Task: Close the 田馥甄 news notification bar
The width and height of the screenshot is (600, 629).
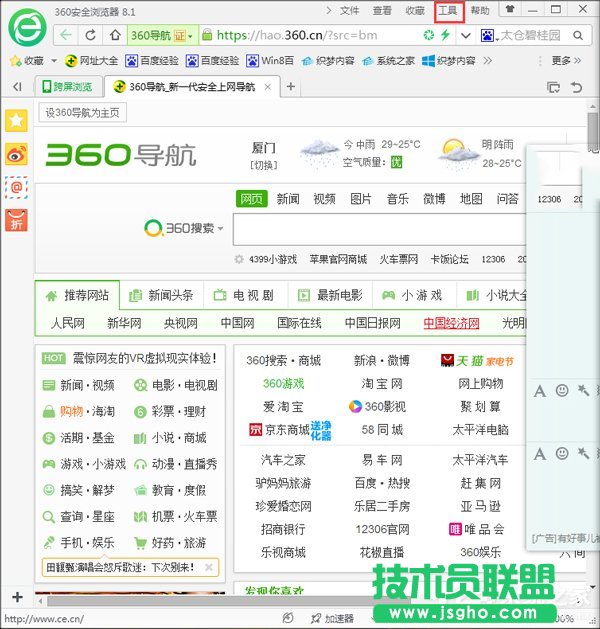Action: [x=208, y=567]
